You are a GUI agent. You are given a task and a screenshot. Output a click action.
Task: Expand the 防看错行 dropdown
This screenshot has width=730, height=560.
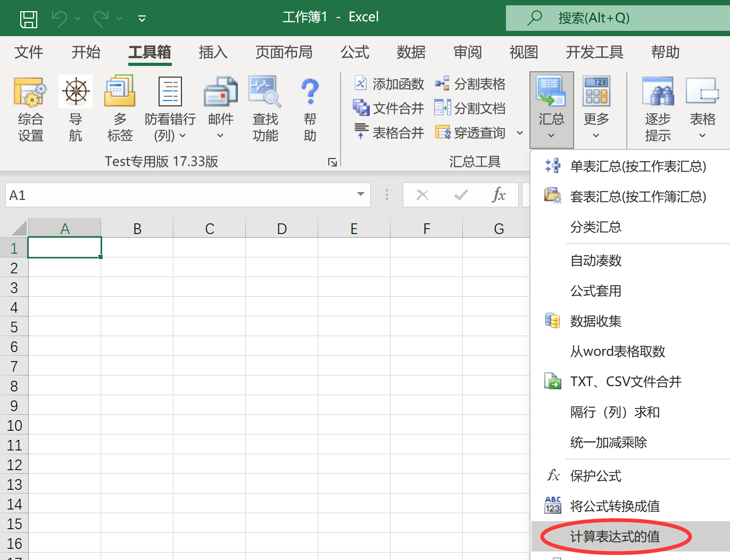[x=182, y=136]
